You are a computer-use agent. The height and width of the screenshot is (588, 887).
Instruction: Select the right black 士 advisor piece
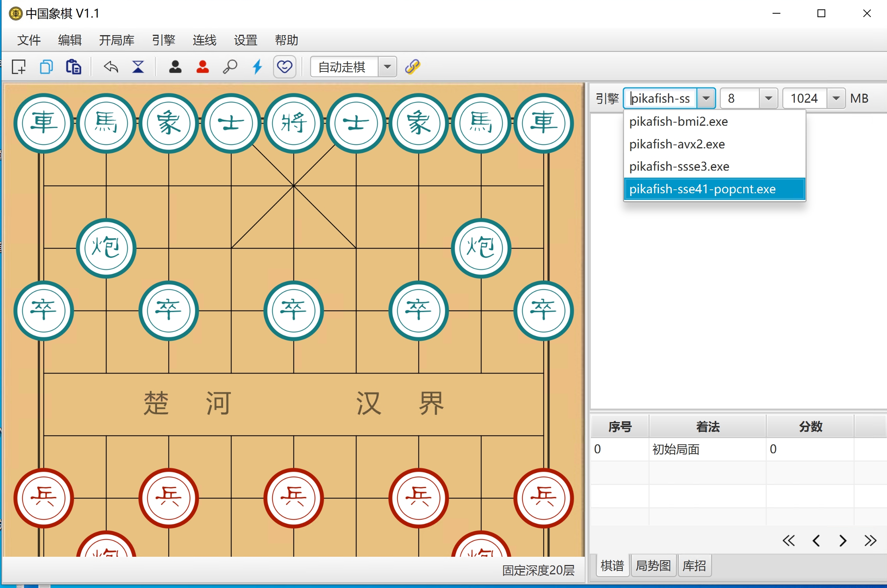pos(356,123)
